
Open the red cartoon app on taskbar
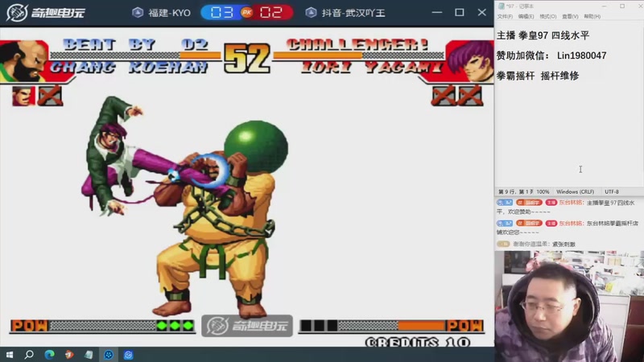69,355
